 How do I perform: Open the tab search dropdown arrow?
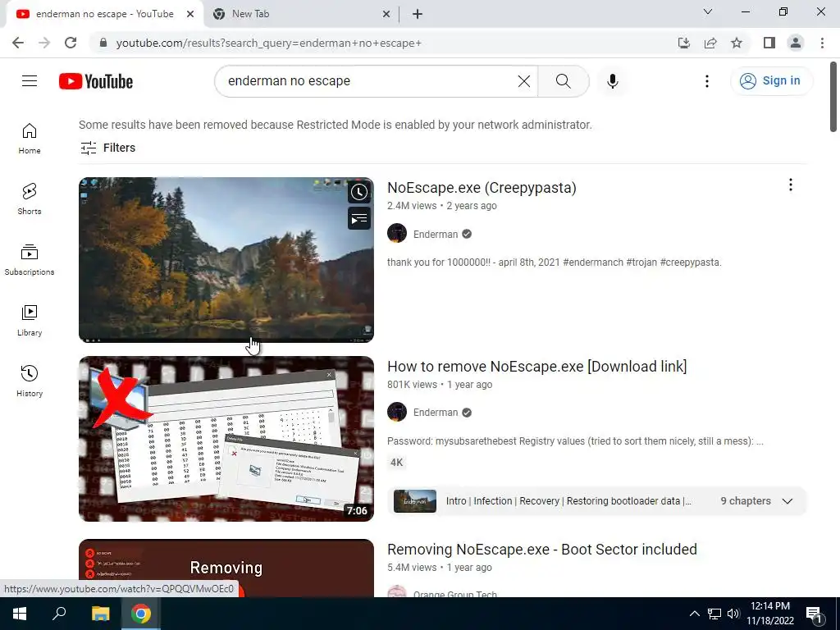click(708, 11)
